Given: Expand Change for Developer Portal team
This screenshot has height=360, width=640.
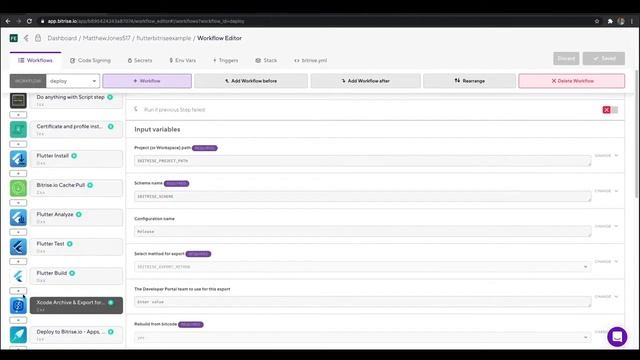Looking at the screenshot, I should [606, 296].
